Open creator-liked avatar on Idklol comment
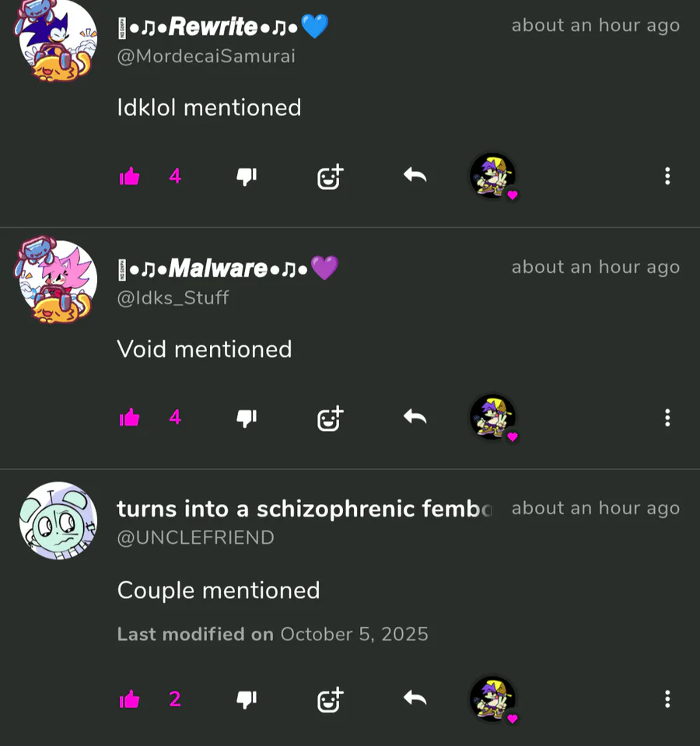Image resolution: width=700 pixels, height=746 pixels. [493, 176]
